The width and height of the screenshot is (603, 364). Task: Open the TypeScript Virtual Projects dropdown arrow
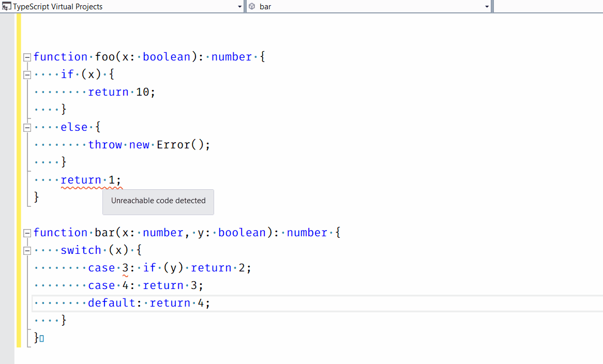coord(239,7)
